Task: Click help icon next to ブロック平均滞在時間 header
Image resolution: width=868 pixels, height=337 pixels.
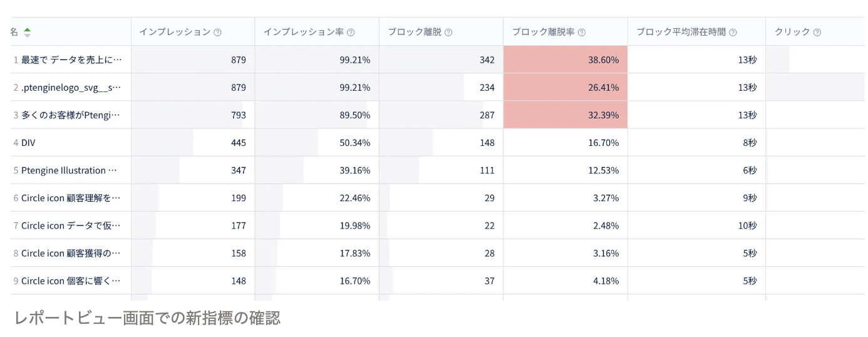Action: [x=733, y=33]
